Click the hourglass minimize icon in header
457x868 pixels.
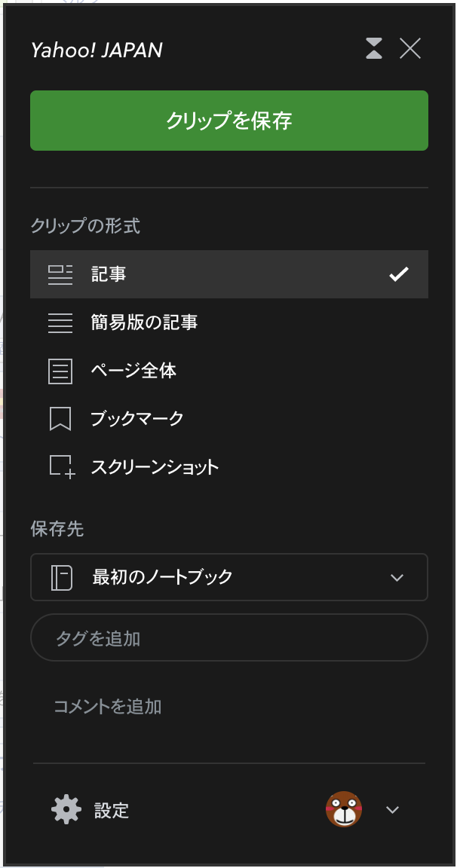[374, 48]
